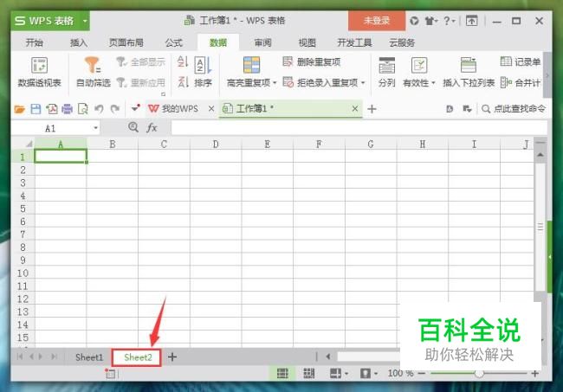Image resolution: width=563 pixels, height=392 pixels.
Task: Click the fx insert function icon
Action: pos(152,127)
